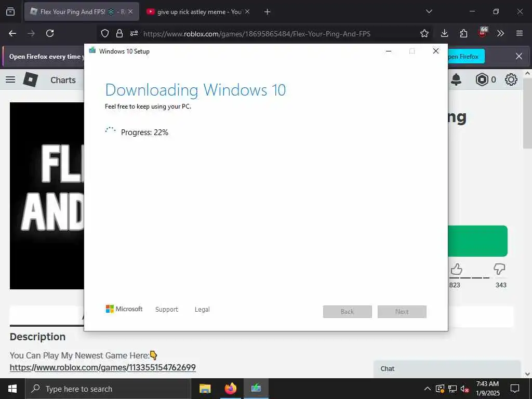Open Roblox settings gear
532x399 pixels.
pos(511,79)
